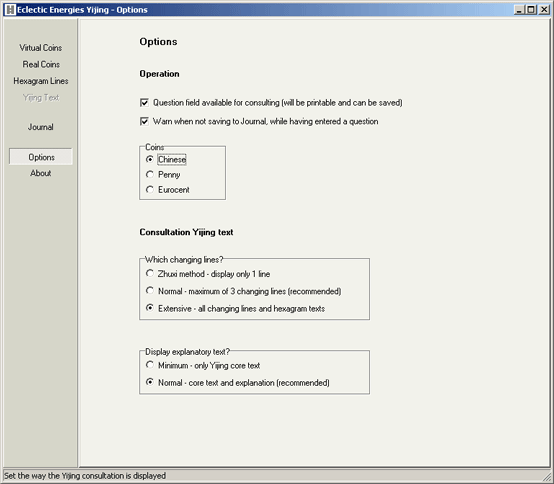Close the Eclectic Energies Yijing window

544,10
